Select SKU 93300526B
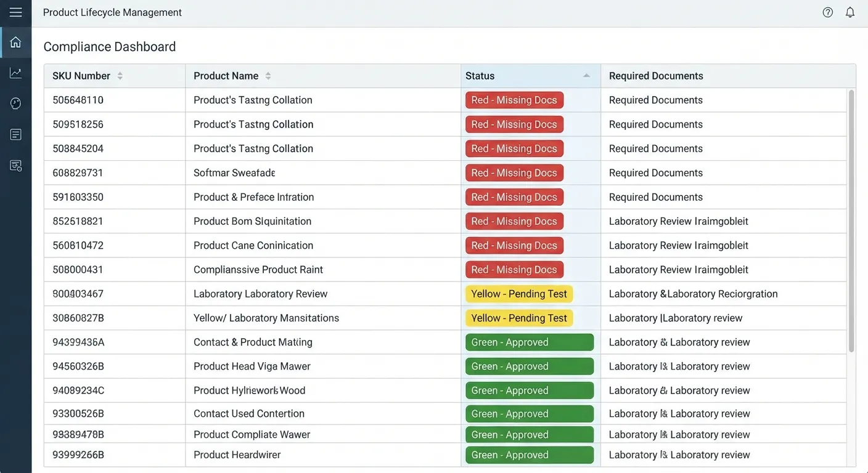The width and height of the screenshot is (868, 473). point(78,414)
